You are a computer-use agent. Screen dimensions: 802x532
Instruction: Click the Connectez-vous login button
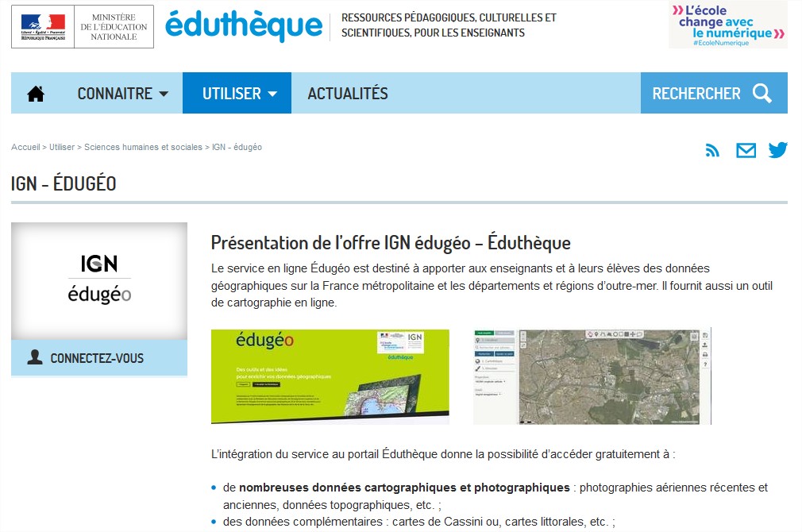point(98,358)
